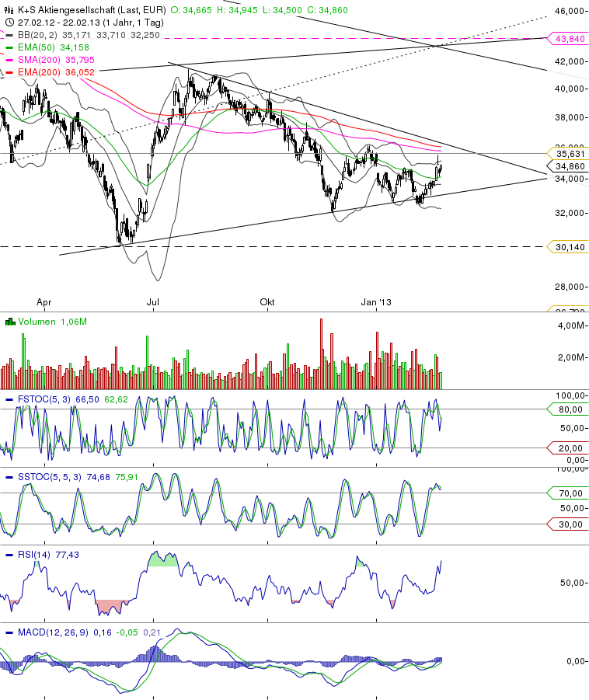This screenshot has width=589, height=700.
Task: Click the 35,631 price level marker
Action: coord(567,154)
